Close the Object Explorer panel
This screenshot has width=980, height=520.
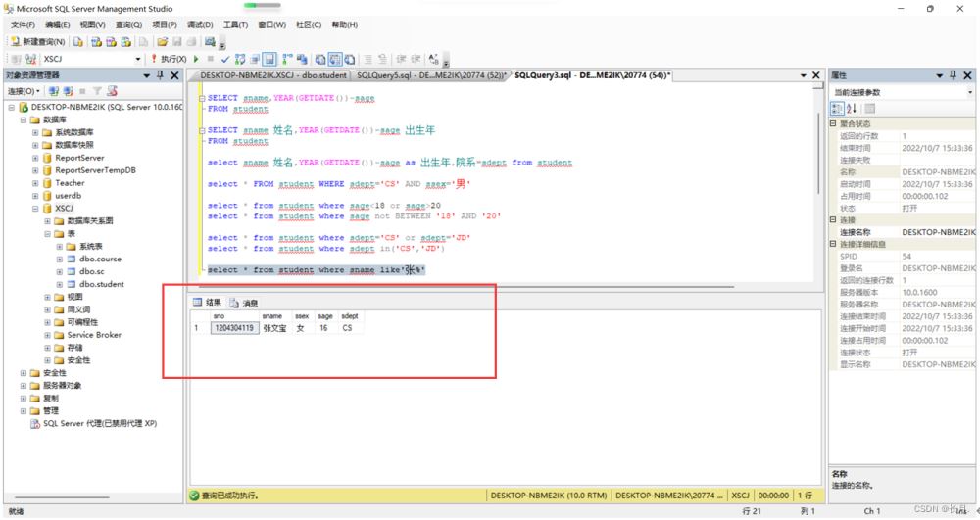point(174,75)
